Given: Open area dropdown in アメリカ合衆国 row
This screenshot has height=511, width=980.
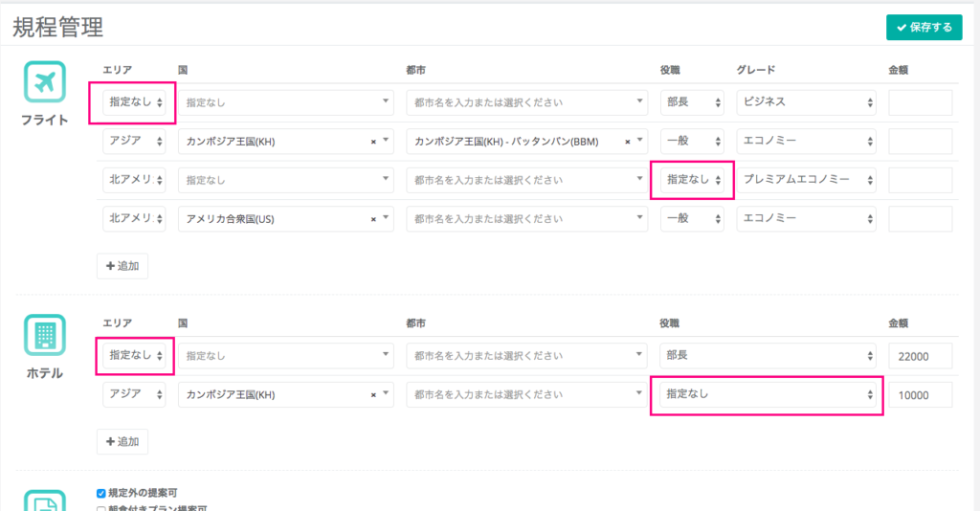Looking at the screenshot, I should click(134, 218).
